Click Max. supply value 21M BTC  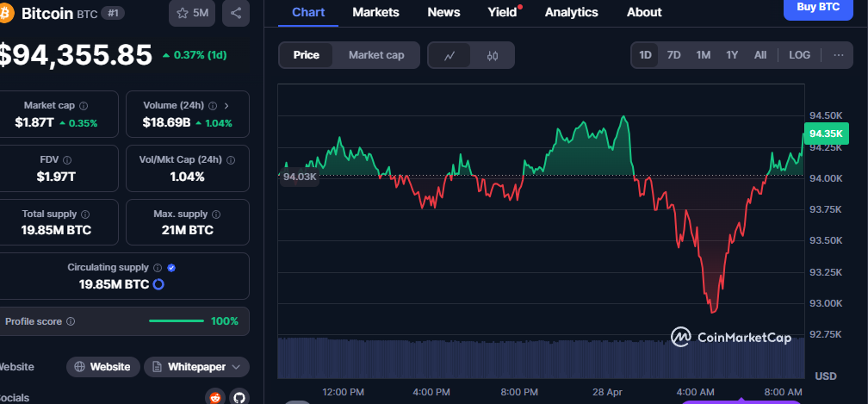[188, 230]
